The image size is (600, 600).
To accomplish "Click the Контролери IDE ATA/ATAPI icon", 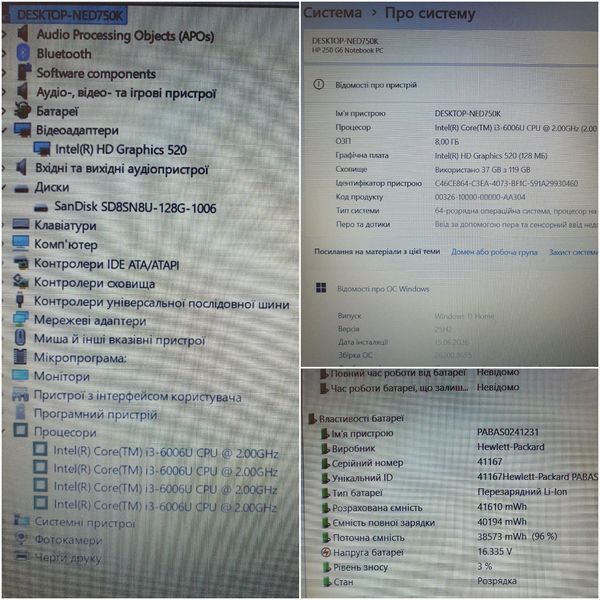I will point(21,262).
